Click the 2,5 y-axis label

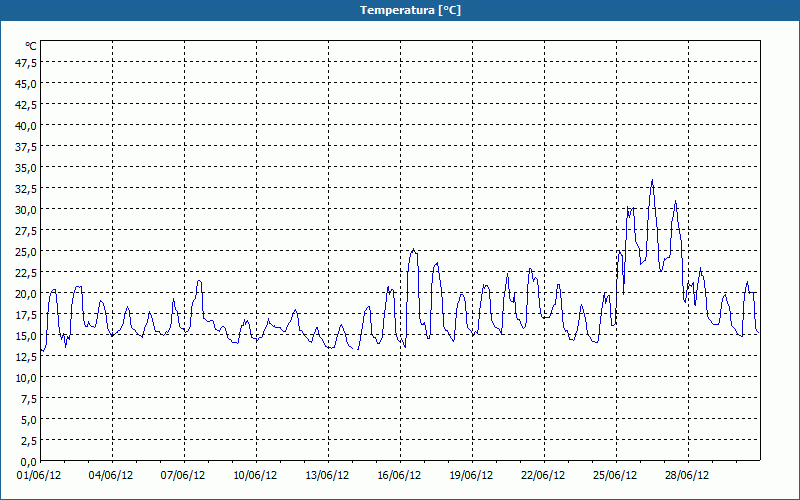[x=28, y=441]
